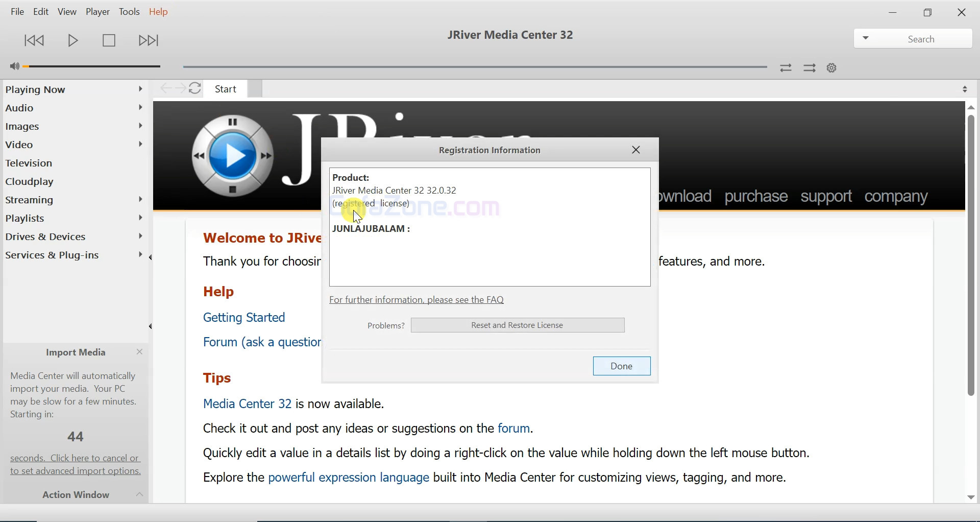
Task: Navigate back with the left arrow icon
Action: coord(165,89)
